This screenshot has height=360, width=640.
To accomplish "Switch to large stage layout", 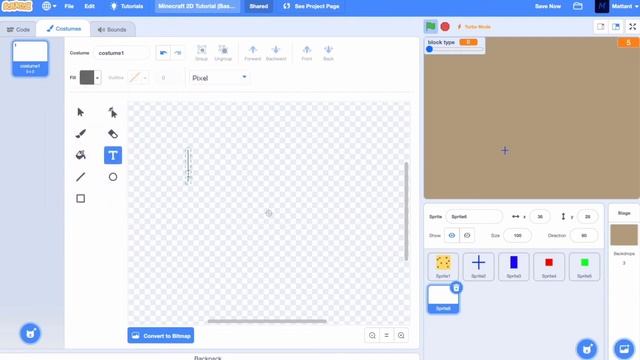I will pos(616,27).
